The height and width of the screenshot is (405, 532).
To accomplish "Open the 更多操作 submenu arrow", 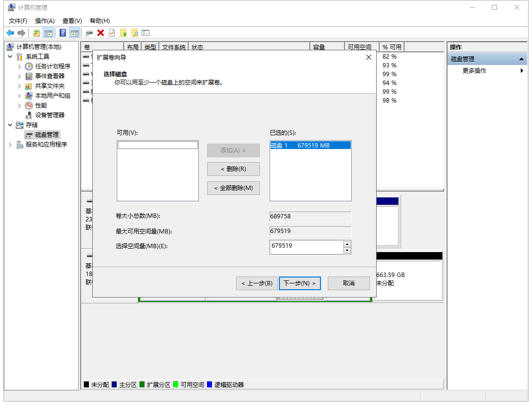I will (522, 70).
